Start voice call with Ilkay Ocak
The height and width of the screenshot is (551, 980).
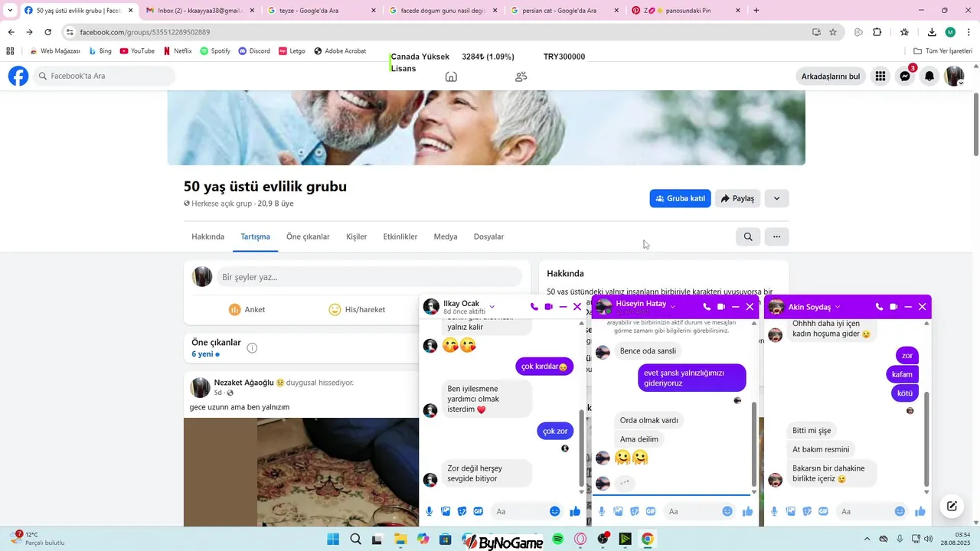click(534, 307)
